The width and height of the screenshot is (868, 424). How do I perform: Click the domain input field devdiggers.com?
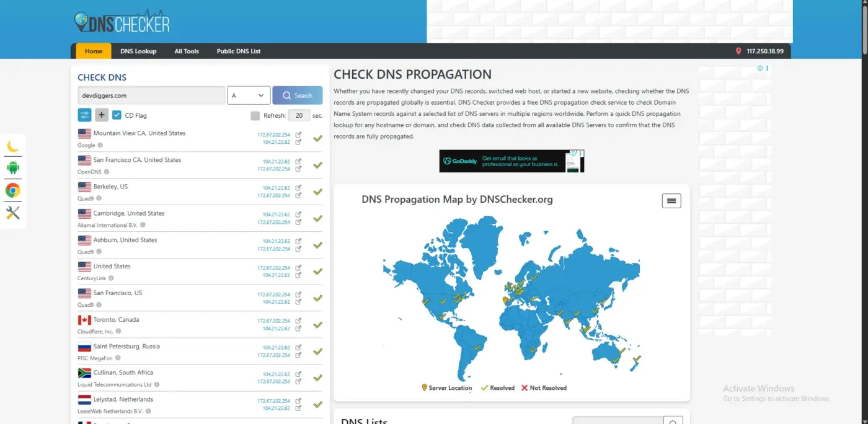[x=151, y=95]
